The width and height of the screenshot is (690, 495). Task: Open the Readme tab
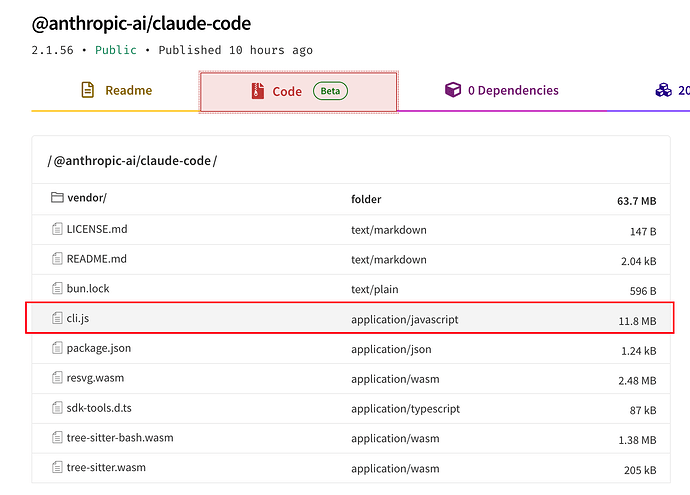pos(116,91)
